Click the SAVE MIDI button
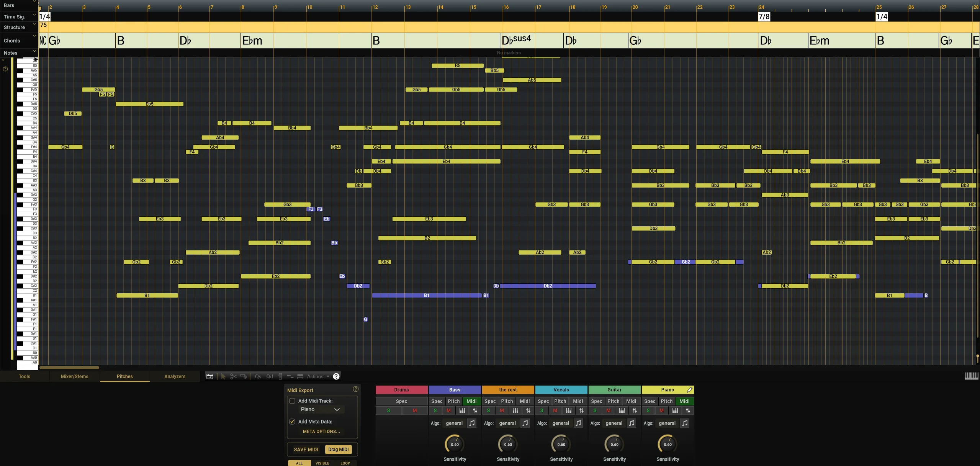The width and height of the screenshot is (980, 466). [306, 450]
